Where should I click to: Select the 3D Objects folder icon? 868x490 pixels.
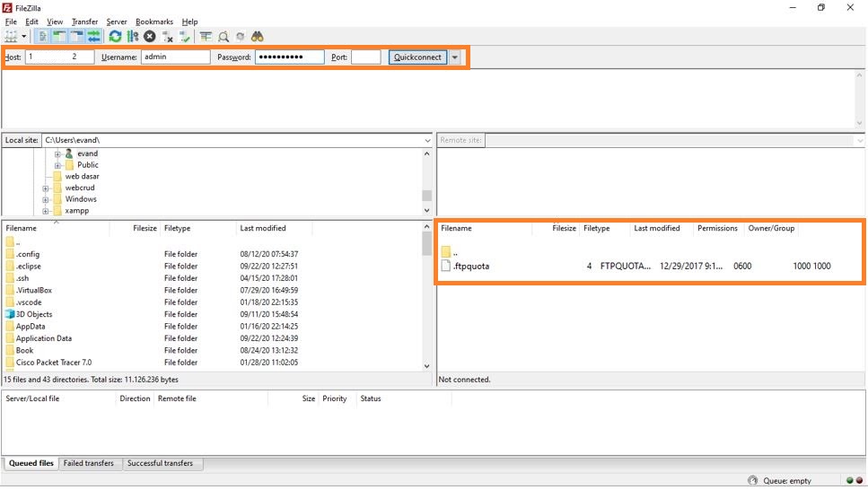tap(10, 314)
